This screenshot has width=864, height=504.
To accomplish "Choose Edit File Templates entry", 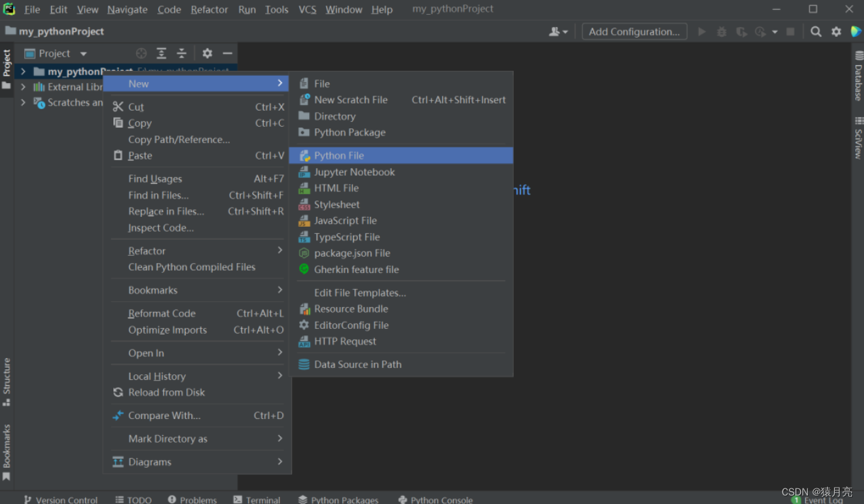I will click(400, 292).
